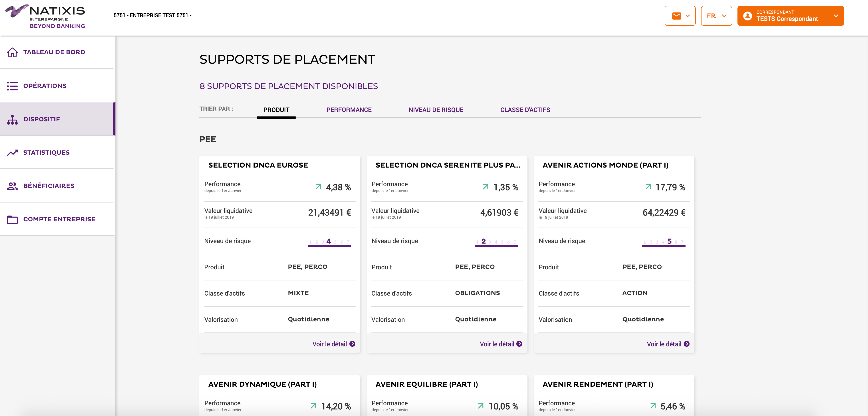
Task: Click the 21,43491 € liquidative value
Action: pyautogui.click(x=329, y=212)
